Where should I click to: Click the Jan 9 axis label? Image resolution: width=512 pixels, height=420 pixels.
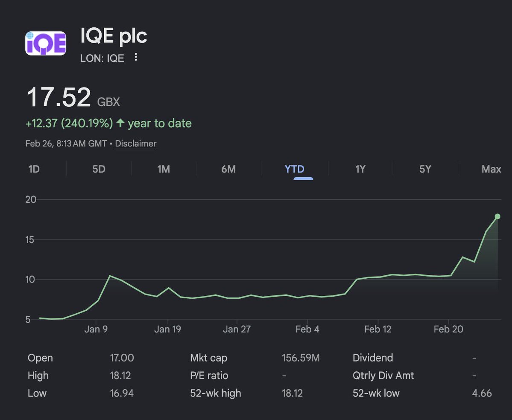(x=96, y=329)
